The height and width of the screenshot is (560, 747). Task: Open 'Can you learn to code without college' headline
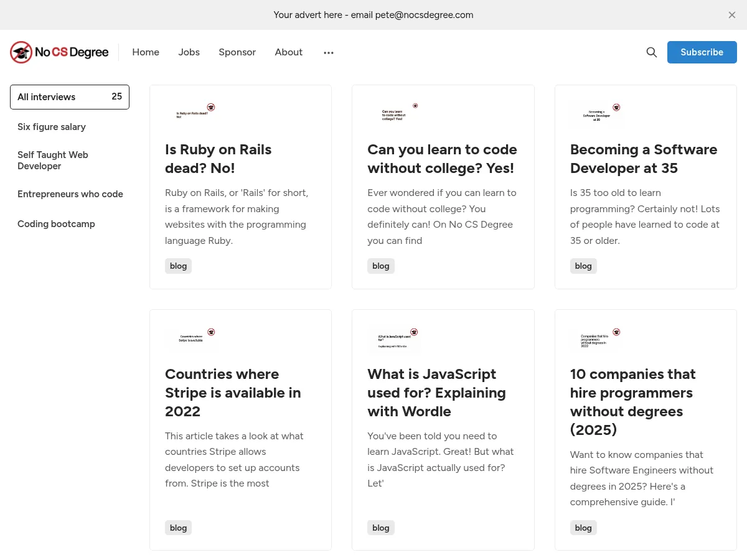tap(442, 159)
